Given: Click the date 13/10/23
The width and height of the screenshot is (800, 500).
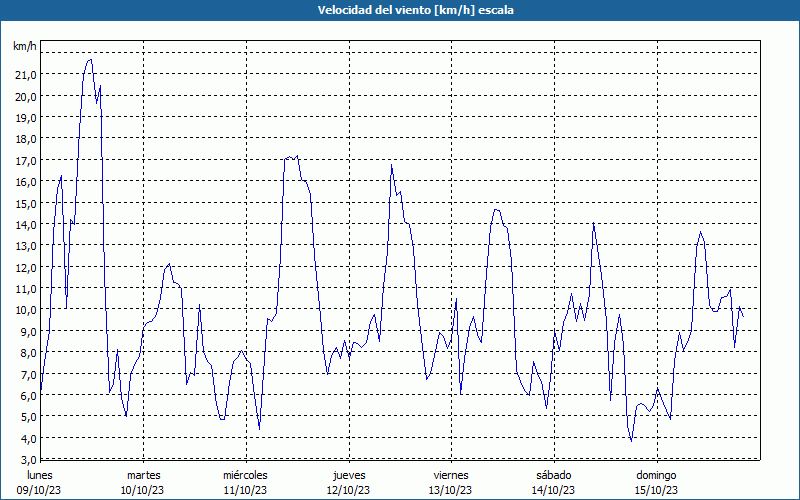Looking at the screenshot, I should point(451,490).
